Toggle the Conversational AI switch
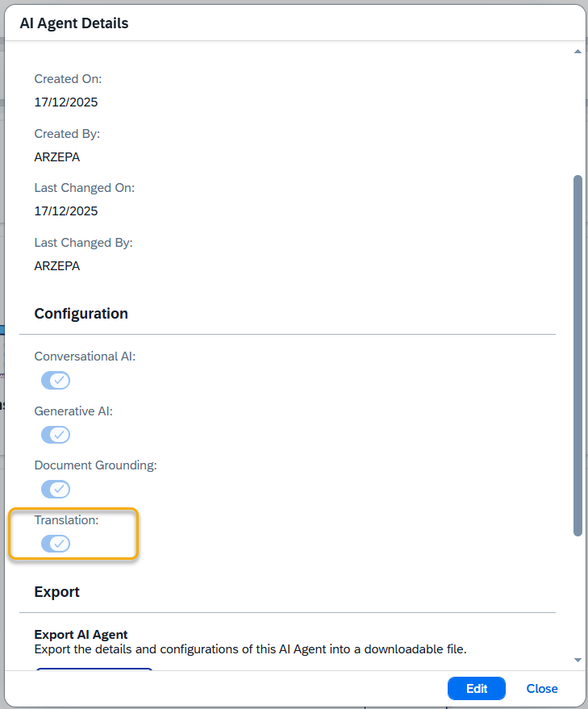Viewport: 588px width, 709px height. [56, 381]
